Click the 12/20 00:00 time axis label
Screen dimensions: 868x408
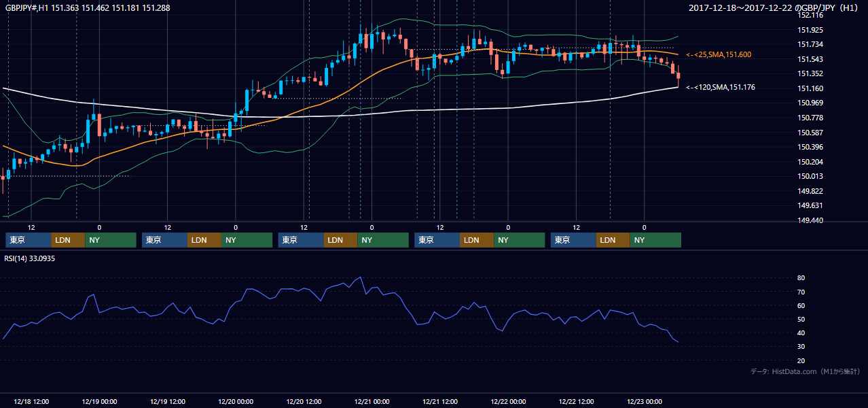point(236,401)
